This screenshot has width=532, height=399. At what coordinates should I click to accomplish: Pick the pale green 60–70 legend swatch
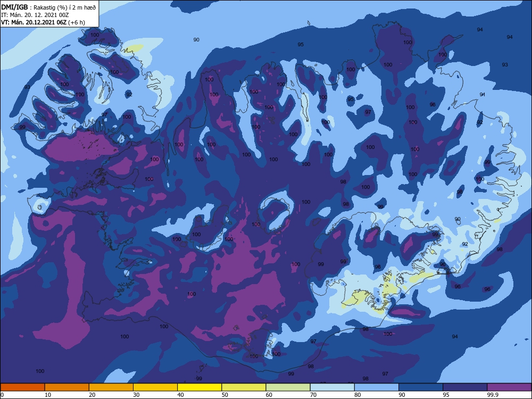click(x=288, y=387)
